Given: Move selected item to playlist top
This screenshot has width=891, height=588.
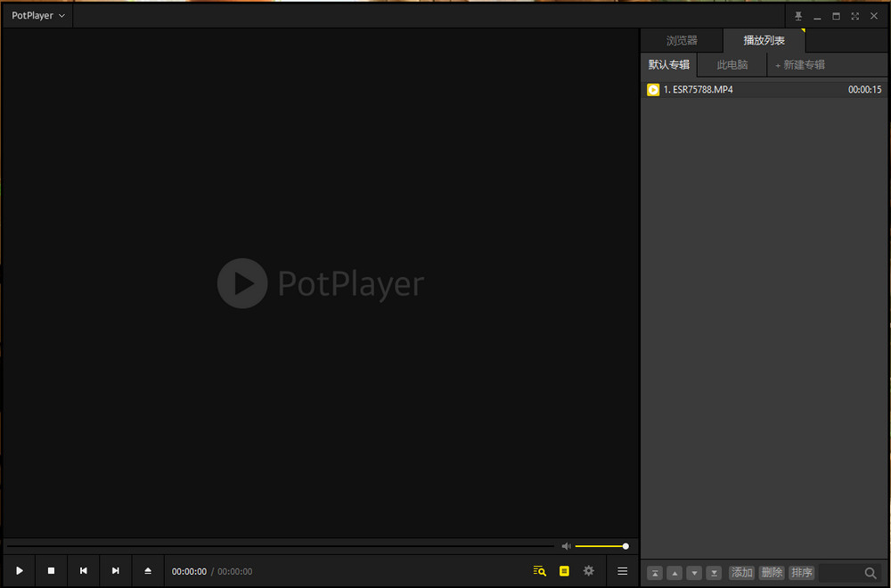Looking at the screenshot, I should point(655,573).
